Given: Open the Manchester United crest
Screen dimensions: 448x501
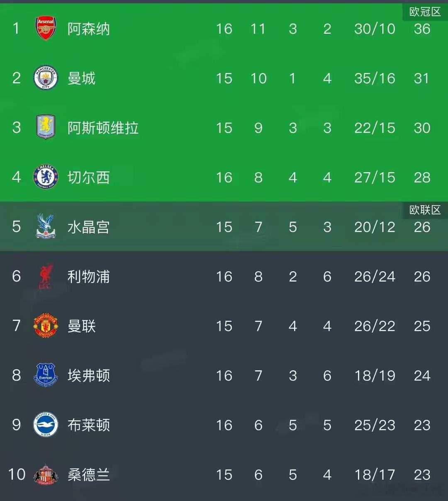Looking at the screenshot, I should pyautogui.click(x=46, y=326).
